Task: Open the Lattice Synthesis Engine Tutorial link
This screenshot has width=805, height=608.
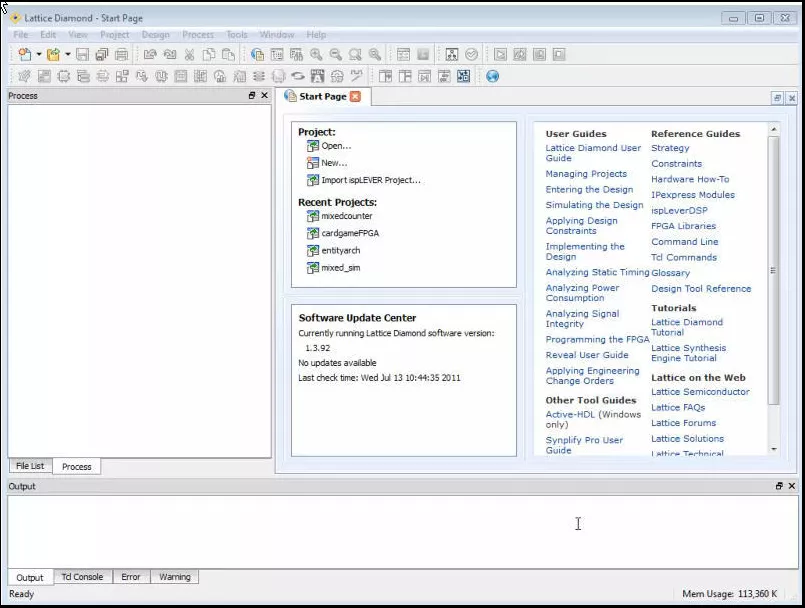Action: tap(688, 353)
